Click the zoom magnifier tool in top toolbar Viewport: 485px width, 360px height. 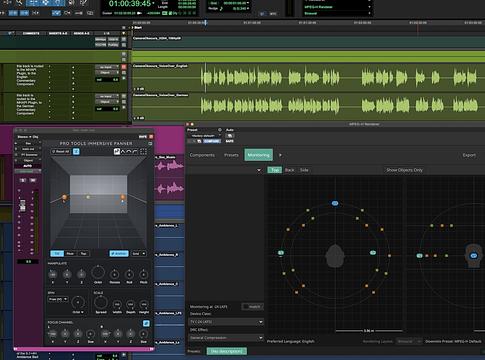pyautogui.click(x=19, y=2)
